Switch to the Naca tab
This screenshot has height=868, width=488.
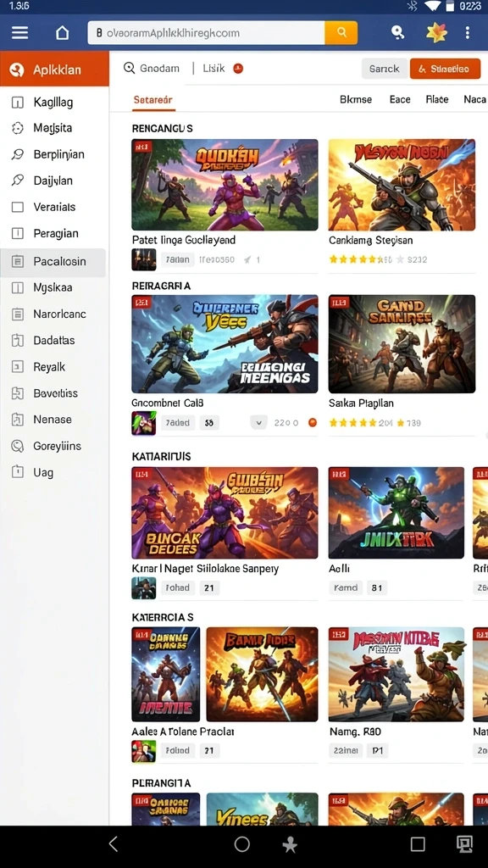[x=474, y=100]
